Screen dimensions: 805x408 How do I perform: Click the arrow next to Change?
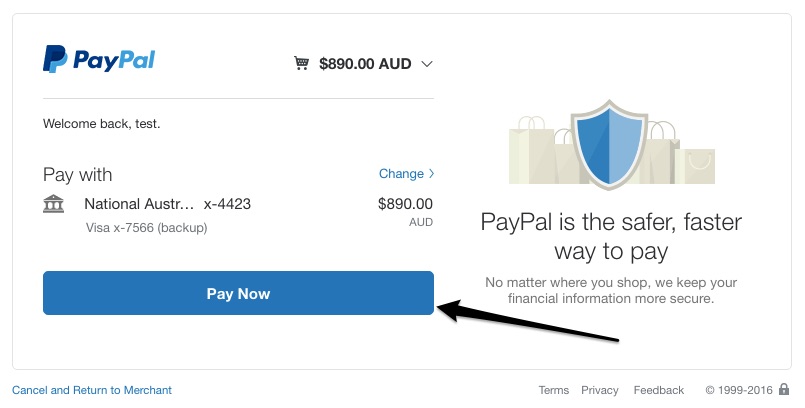(431, 173)
